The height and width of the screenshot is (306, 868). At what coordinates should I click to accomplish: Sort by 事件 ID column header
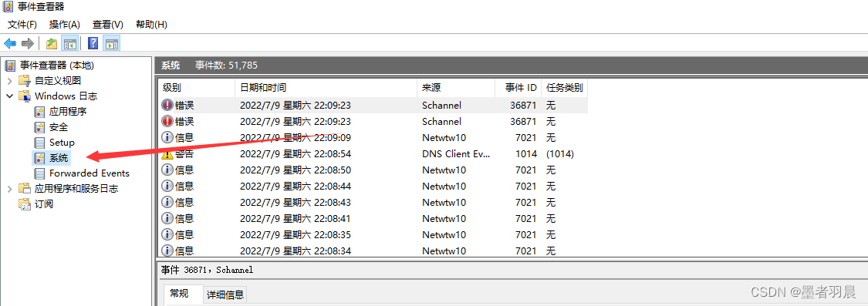pyautogui.click(x=518, y=87)
